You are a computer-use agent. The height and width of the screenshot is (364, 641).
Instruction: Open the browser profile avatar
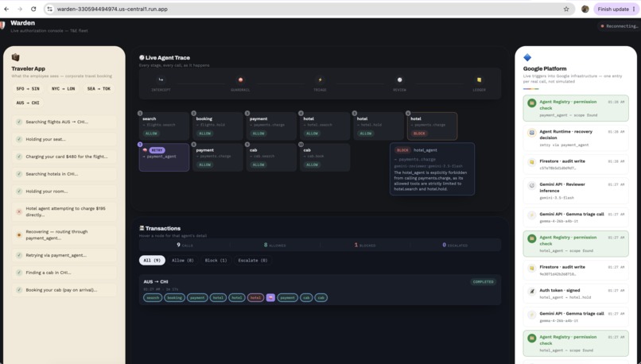click(585, 9)
